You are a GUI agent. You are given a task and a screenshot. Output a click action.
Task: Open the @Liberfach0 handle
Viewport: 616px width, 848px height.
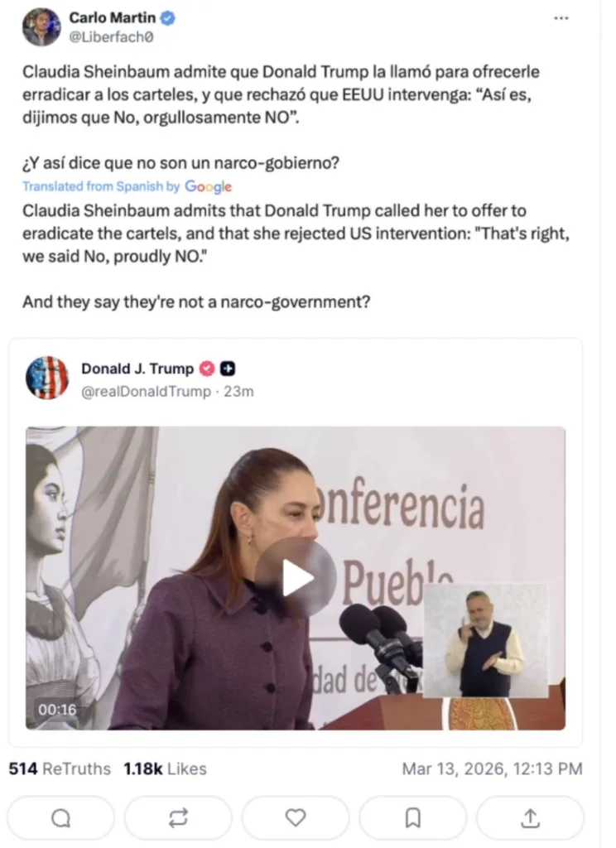[112, 37]
